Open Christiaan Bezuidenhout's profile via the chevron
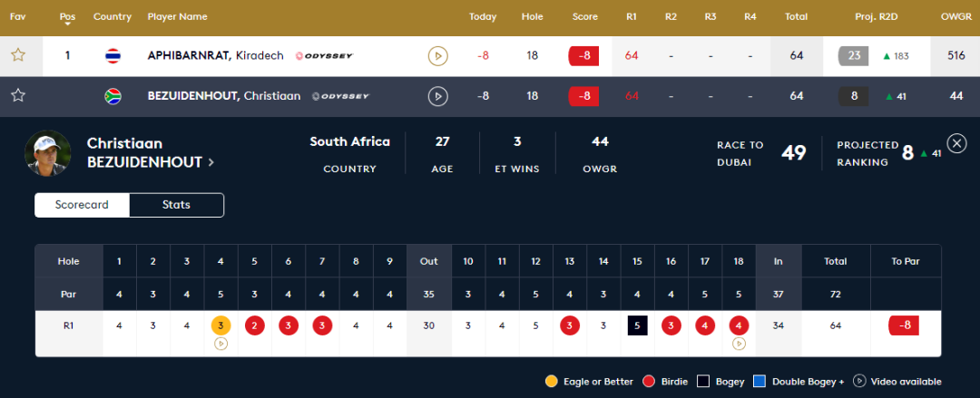The height and width of the screenshot is (398, 980). [x=211, y=162]
